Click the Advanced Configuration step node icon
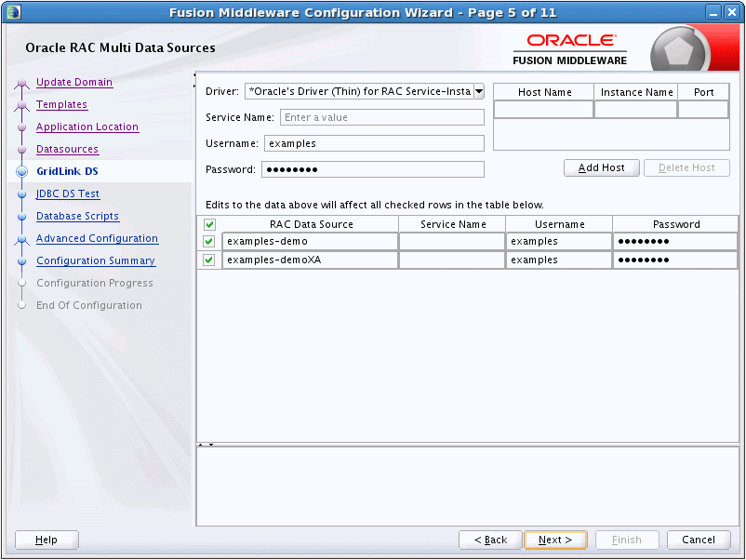Screen dimensions: 746x560 21,239
